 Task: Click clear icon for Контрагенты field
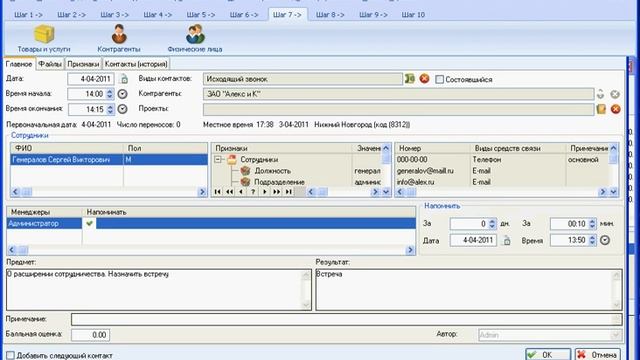click(x=615, y=94)
